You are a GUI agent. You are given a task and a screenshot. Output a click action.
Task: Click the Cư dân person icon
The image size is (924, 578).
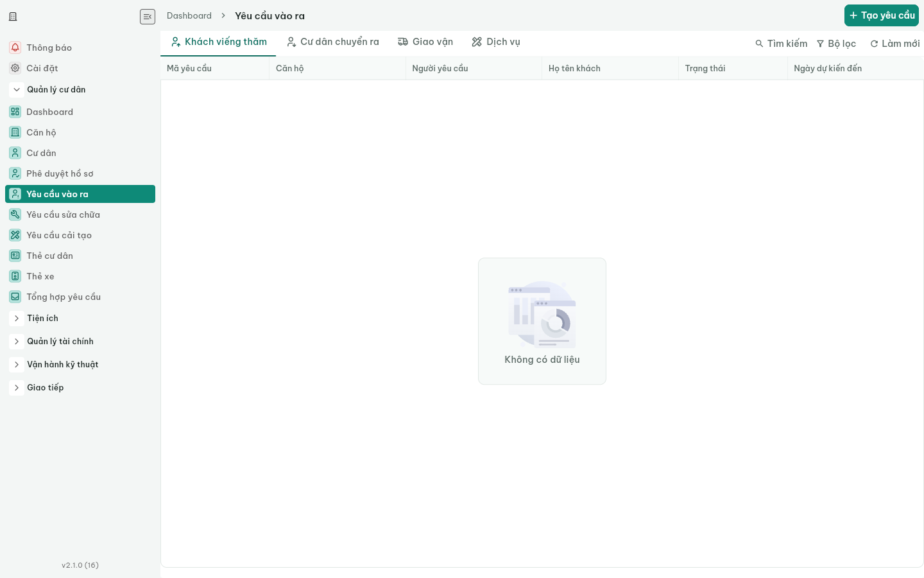pyautogui.click(x=15, y=153)
